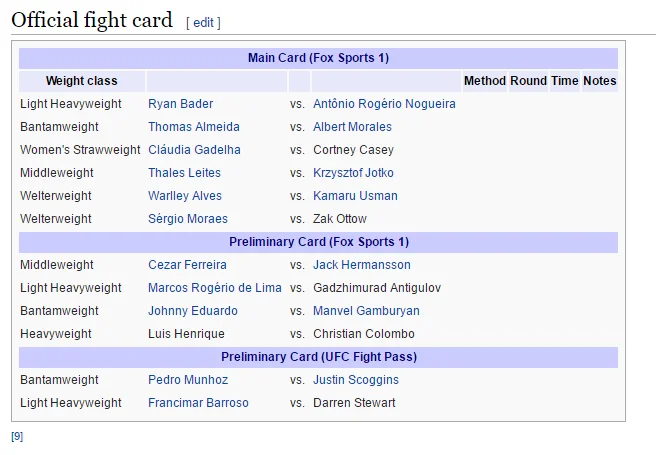
Task: Click Warlley Alves link
Action: coord(185,196)
